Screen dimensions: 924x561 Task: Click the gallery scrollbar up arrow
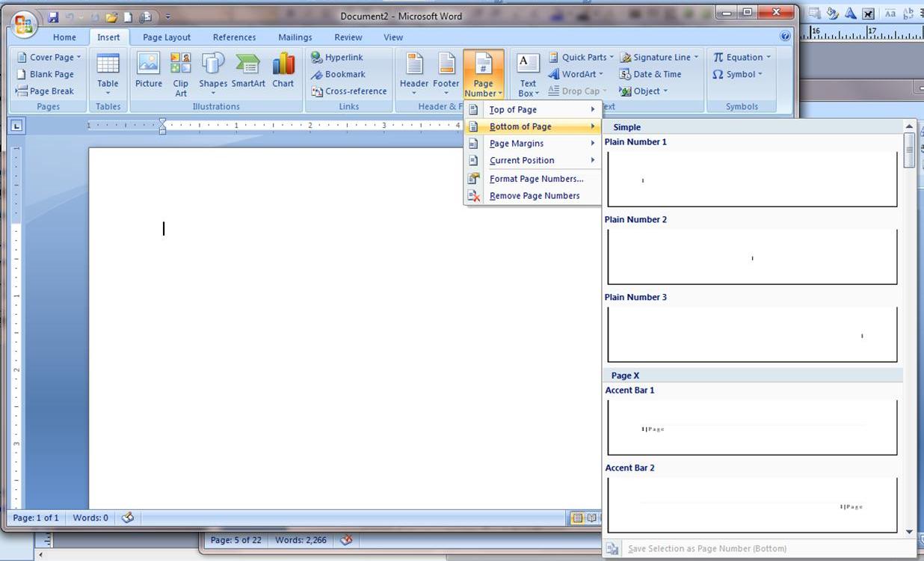click(910, 126)
